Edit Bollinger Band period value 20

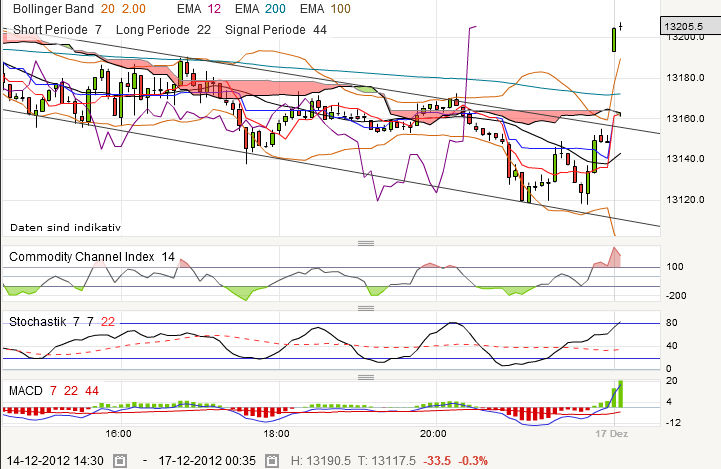click(x=108, y=9)
